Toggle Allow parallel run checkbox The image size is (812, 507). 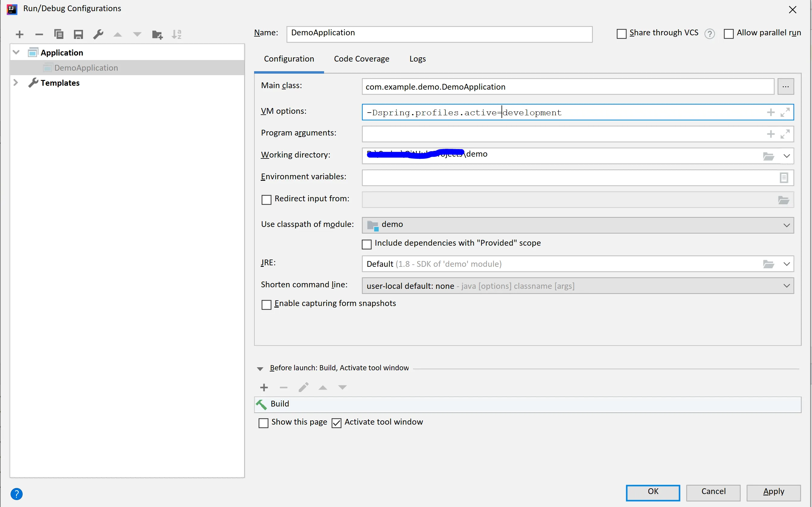[728, 34]
